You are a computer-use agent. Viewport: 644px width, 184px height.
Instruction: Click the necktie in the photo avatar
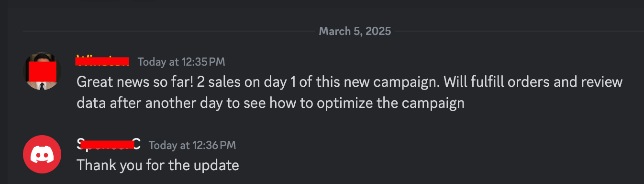tap(42, 86)
